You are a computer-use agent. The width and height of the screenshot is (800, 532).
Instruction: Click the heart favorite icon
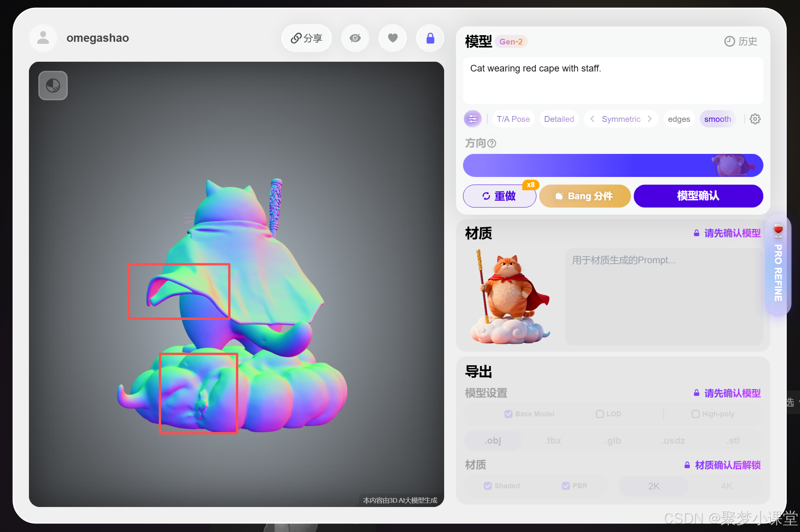coord(393,38)
